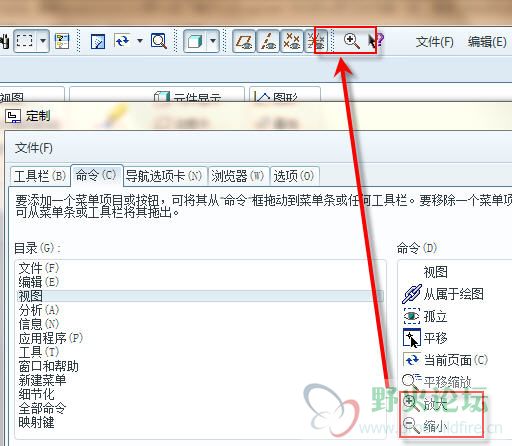Viewport: 512px width, 446px height.
Task: Click the model tree settings toolbar icon
Action: (x=62, y=41)
